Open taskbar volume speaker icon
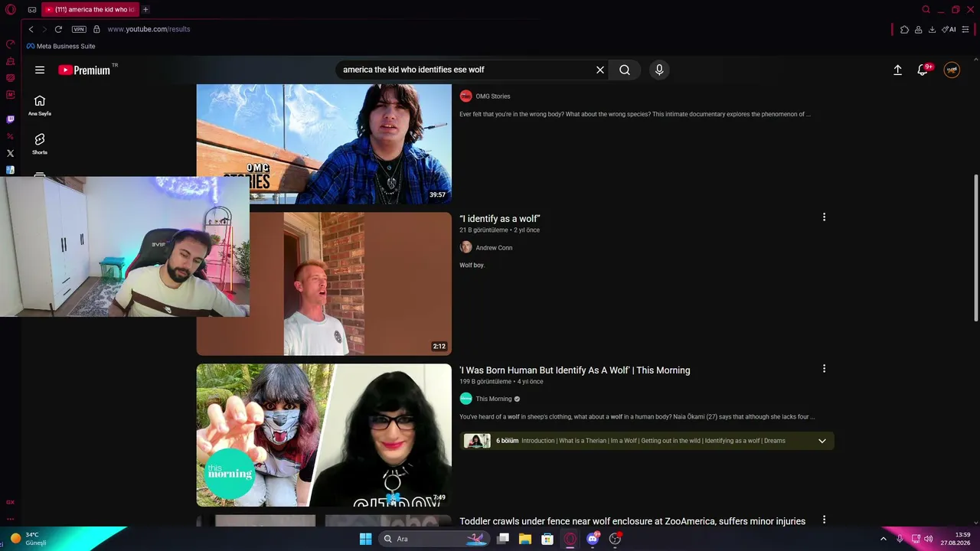The image size is (980, 551). click(929, 539)
